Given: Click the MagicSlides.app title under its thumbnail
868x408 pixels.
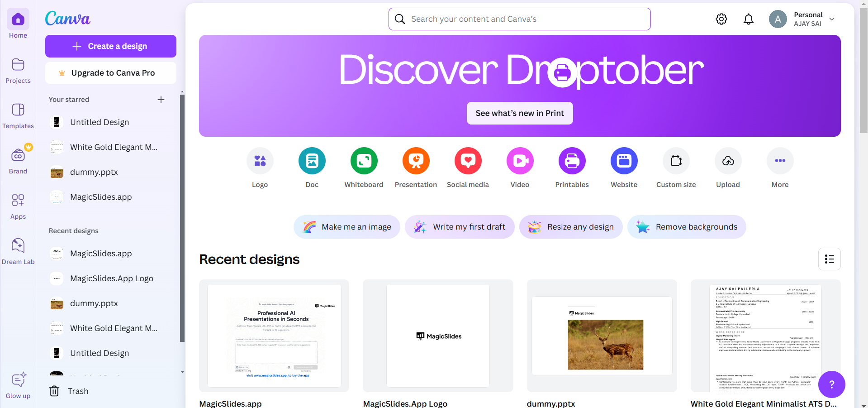Looking at the screenshot, I should pos(230,403).
